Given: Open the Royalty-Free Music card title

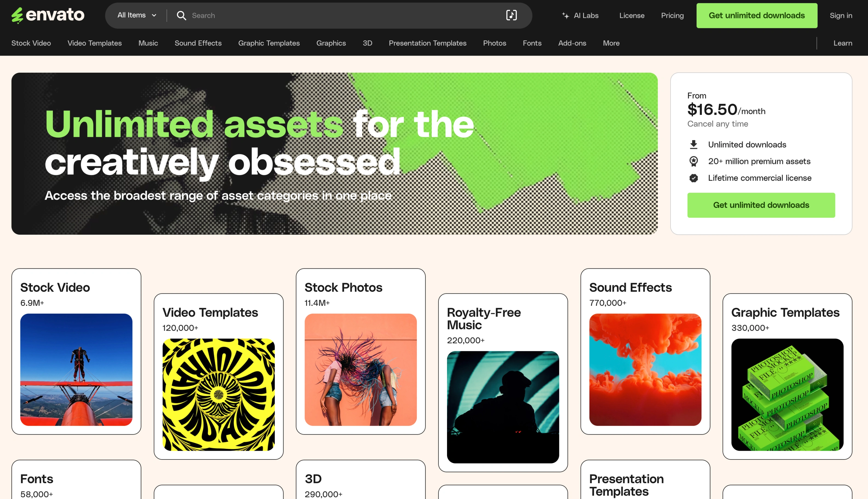Looking at the screenshot, I should tap(484, 319).
